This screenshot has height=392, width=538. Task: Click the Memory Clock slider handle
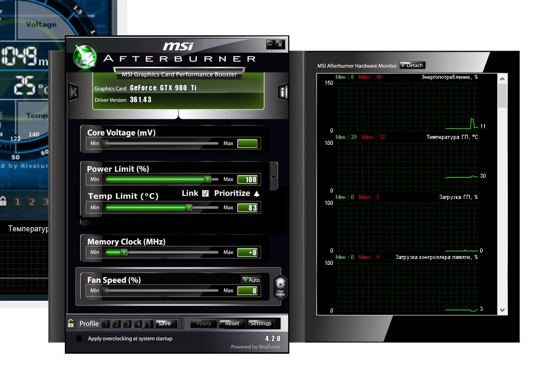[x=124, y=253]
